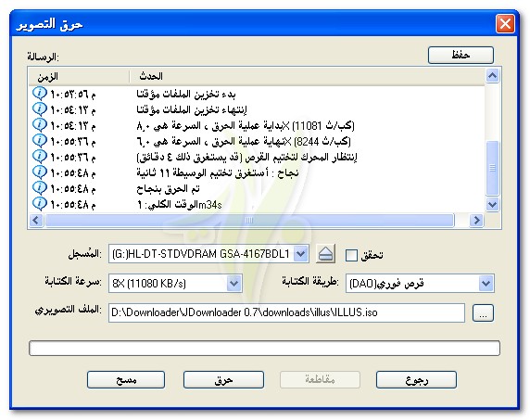Click info icon of the 10:53:56 log entry
The image size is (530, 420).
click(x=40, y=93)
